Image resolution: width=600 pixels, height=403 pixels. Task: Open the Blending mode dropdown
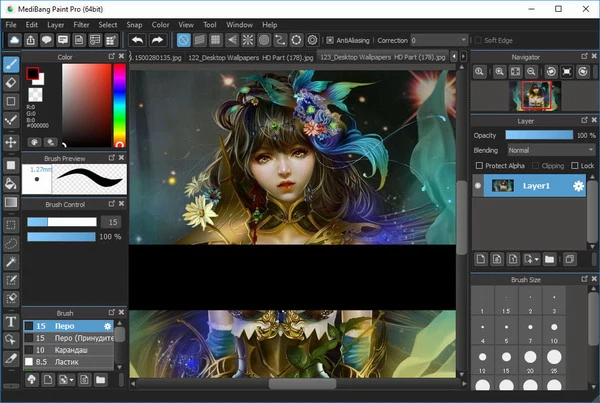(x=551, y=150)
